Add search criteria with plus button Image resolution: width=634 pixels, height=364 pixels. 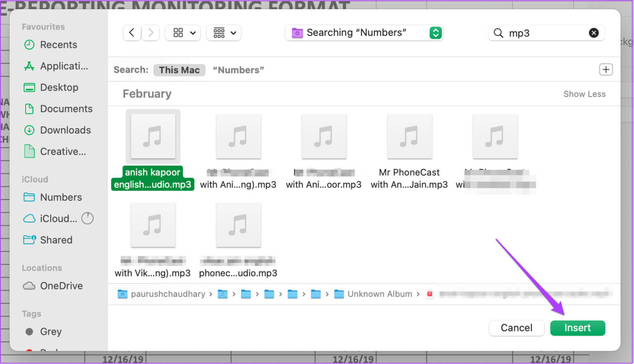tap(606, 70)
